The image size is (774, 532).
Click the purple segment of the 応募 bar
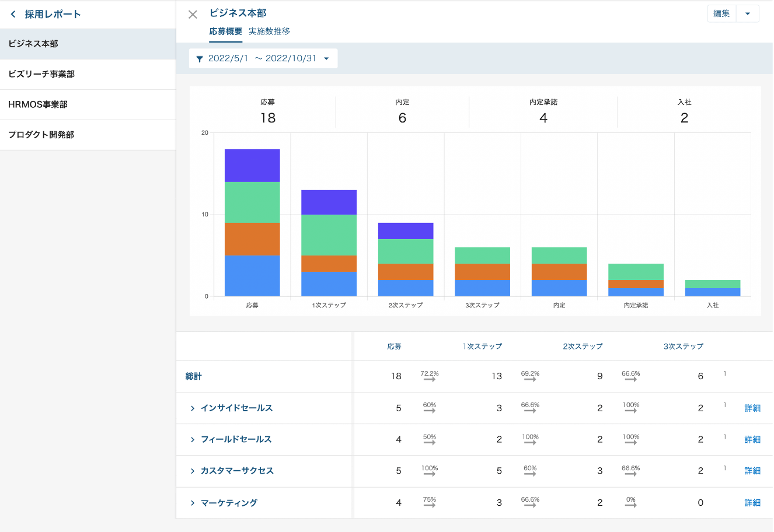click(252, 166)
